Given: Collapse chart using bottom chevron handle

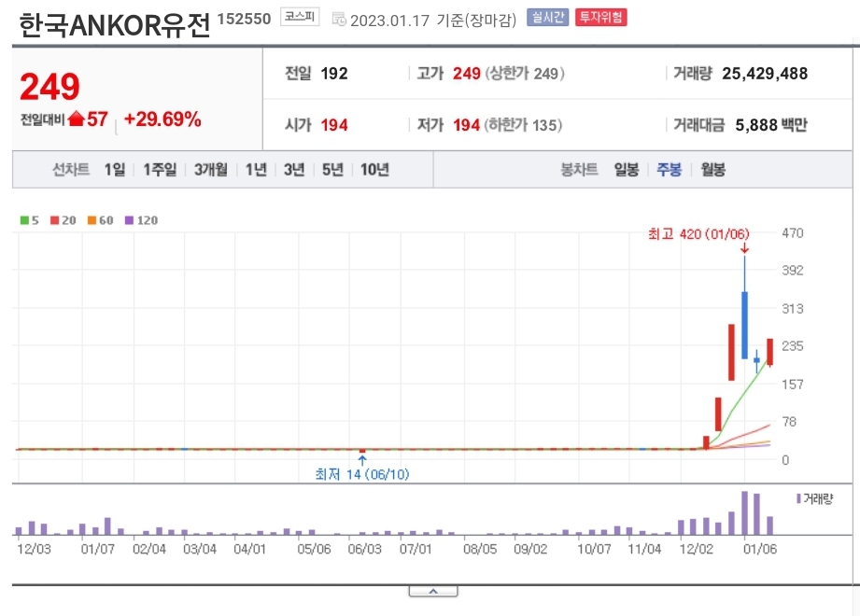Looking at the screenshot, I should [x=432, y=592].
